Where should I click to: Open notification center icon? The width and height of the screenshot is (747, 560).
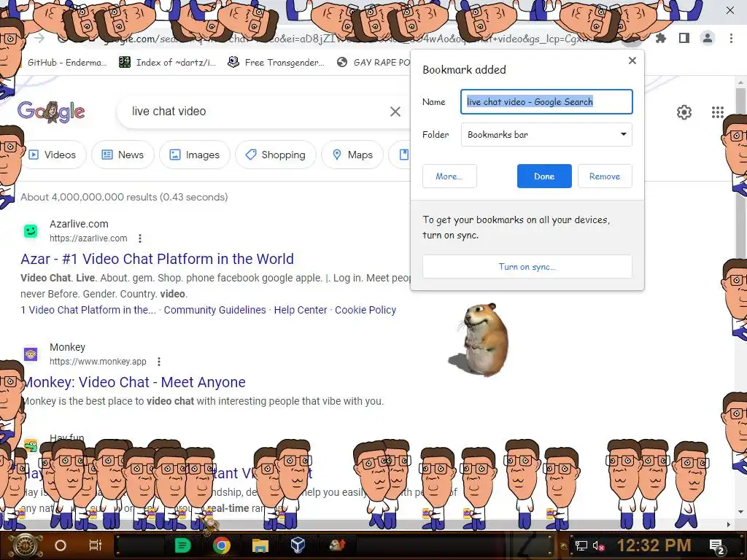click(x=716, y=546)
